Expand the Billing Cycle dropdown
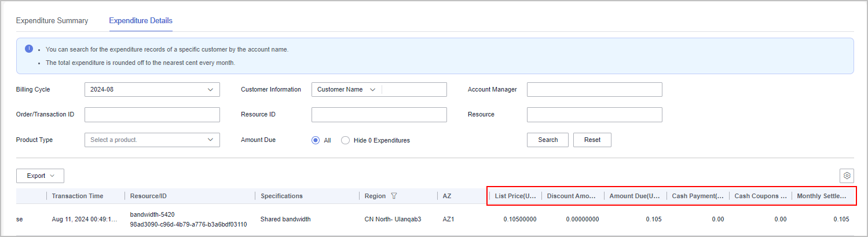 (x=152, y=90)
